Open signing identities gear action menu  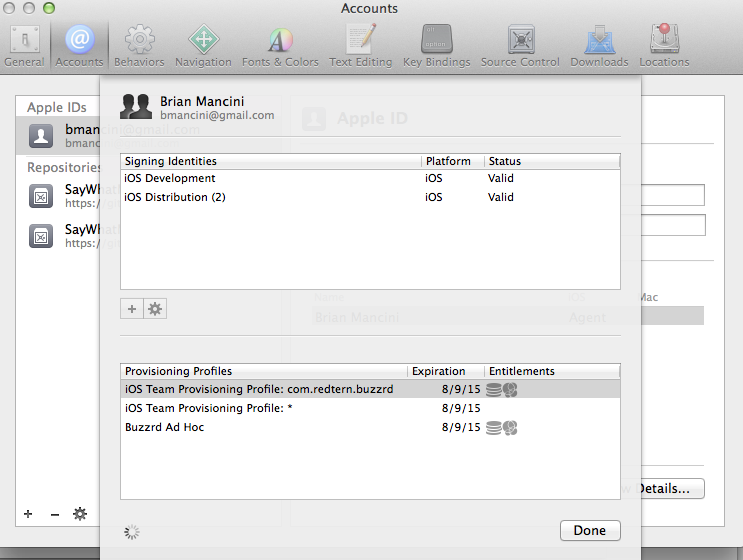click(x=155, y=309)
